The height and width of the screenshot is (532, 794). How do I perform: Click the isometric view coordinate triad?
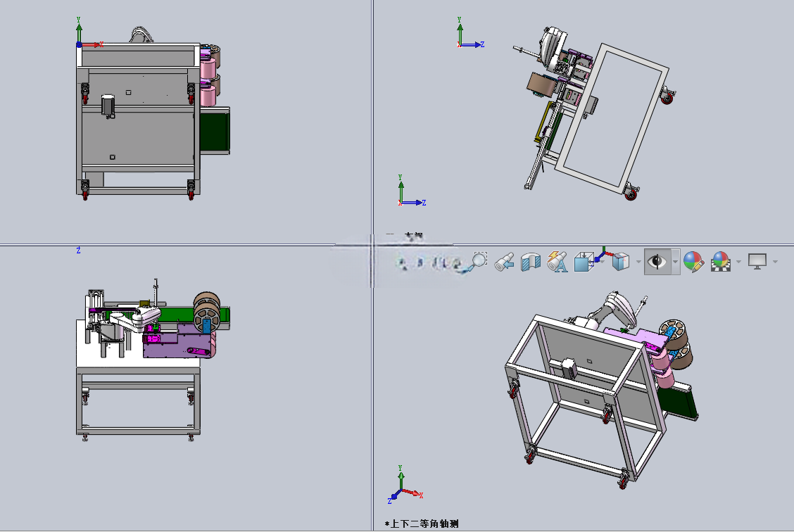(405, 485)
